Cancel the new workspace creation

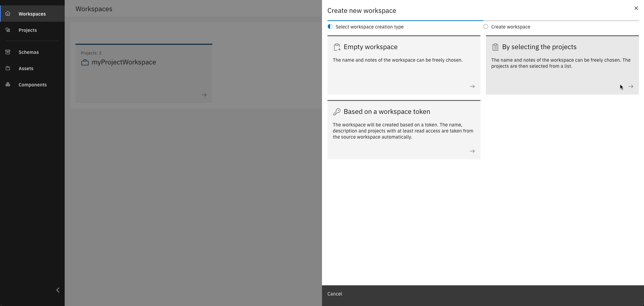[x=335, y=294]
